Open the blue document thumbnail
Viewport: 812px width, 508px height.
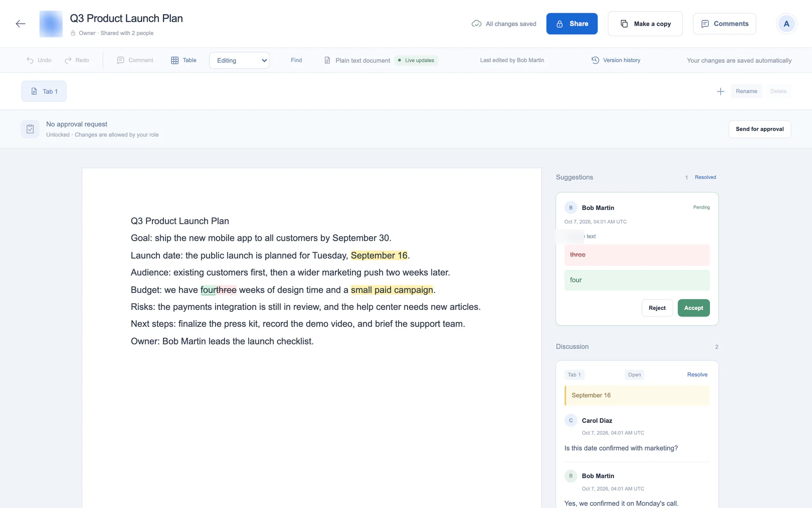51,24
